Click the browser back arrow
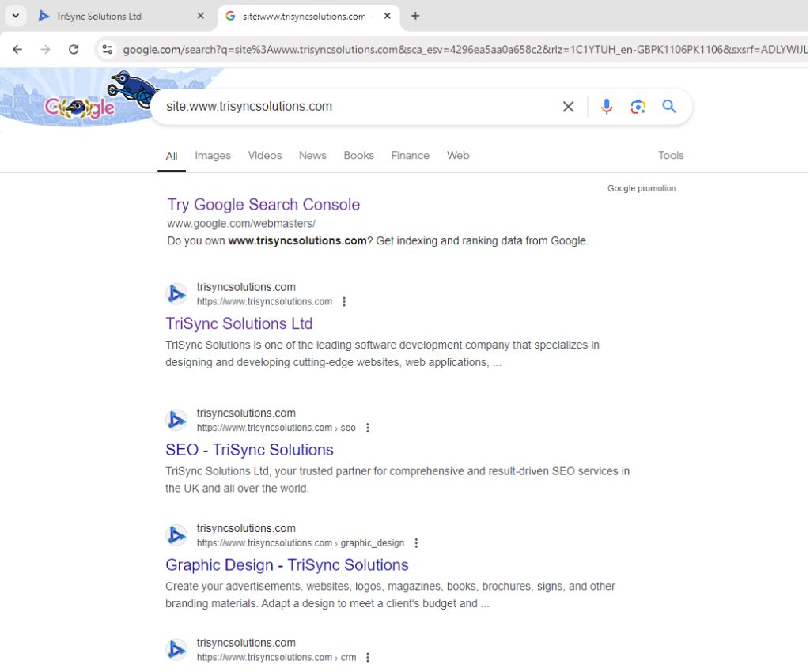The image size is (810, 672). pos(17,50)
